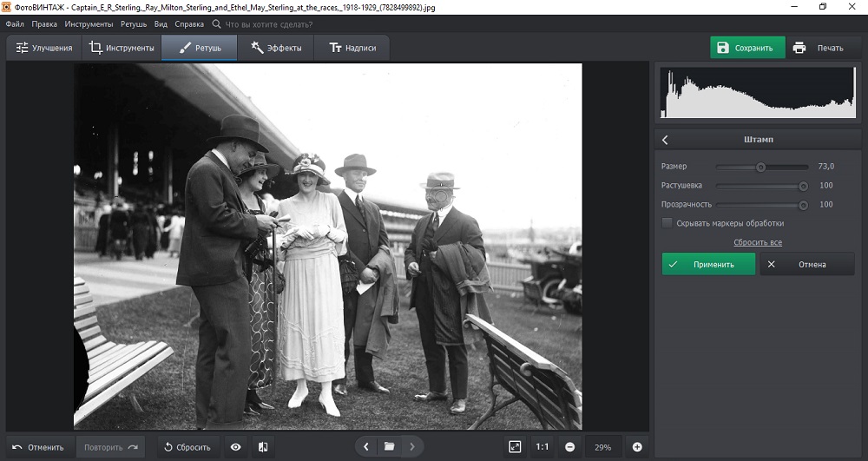The width and height of the screenshot is (868, 461).
Task: Toggle the before/after compare icon
Action: 264,447
